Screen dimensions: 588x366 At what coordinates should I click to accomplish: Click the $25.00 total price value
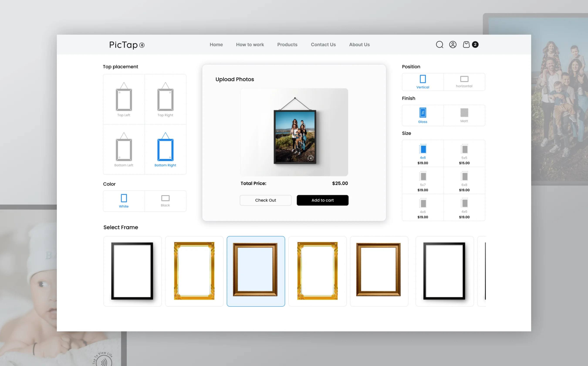340,183
